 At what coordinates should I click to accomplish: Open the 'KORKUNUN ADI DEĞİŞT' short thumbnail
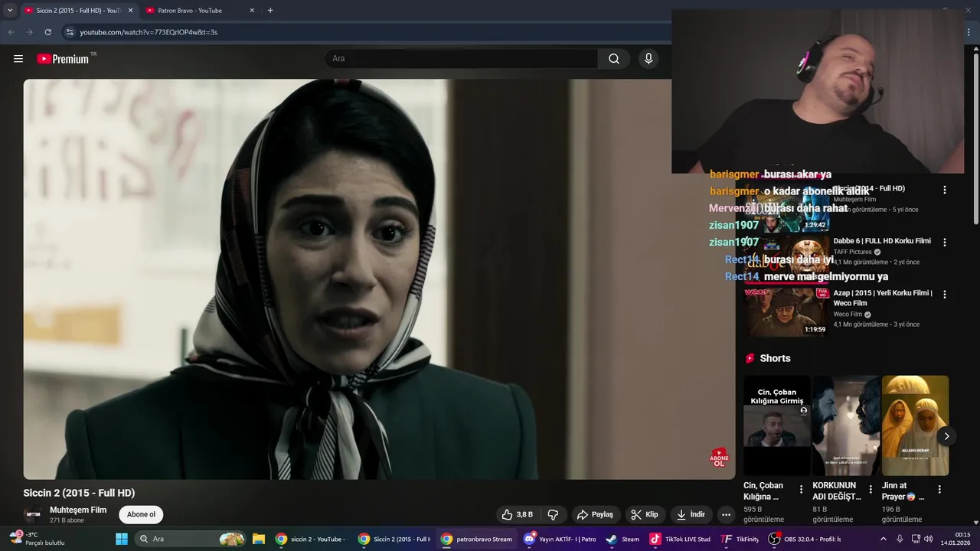coord(846,425)
